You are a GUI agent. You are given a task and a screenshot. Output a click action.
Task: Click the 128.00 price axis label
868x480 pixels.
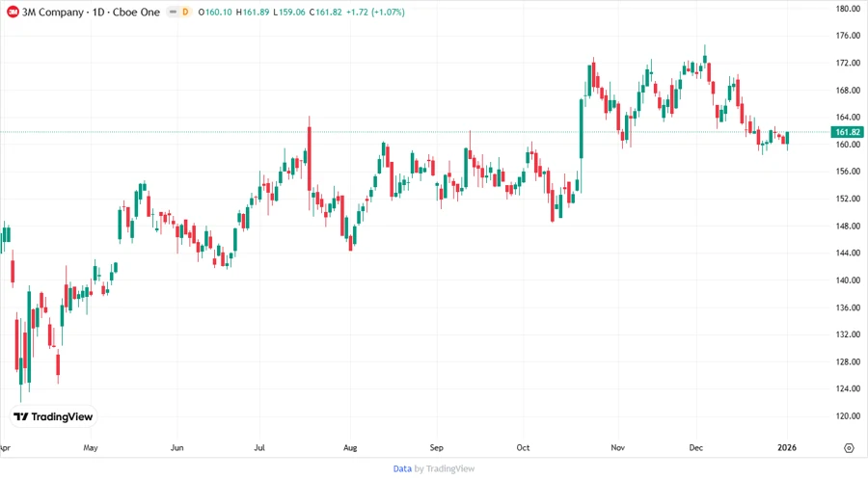(848, 361)
